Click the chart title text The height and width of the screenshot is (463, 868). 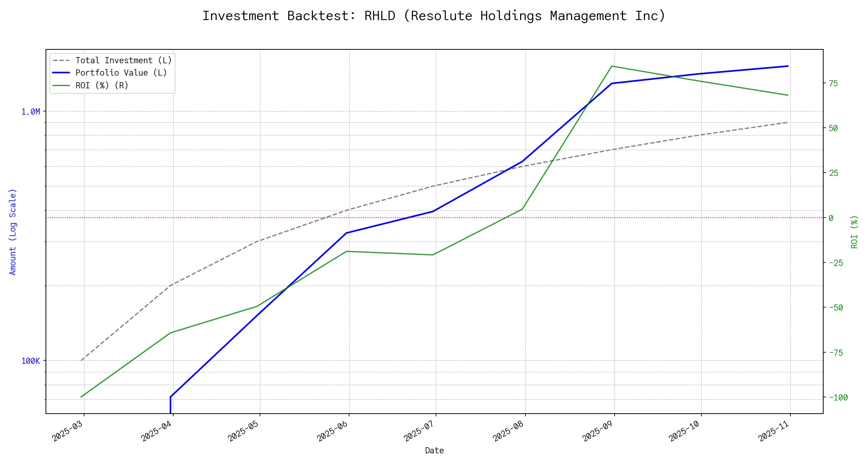pyautogui.click(x=434, y=16)
